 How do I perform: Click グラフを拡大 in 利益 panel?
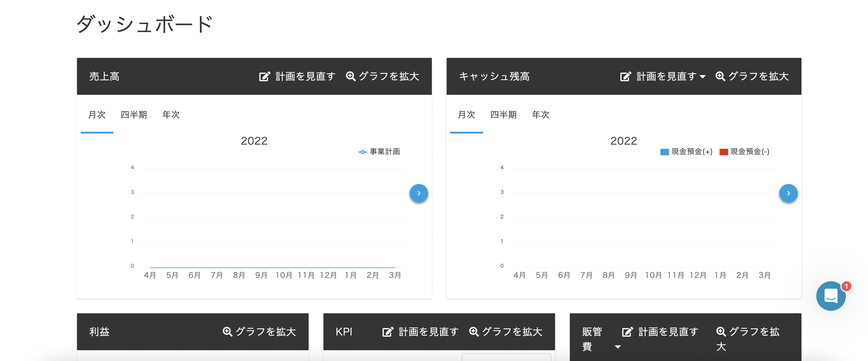point(259,332)
